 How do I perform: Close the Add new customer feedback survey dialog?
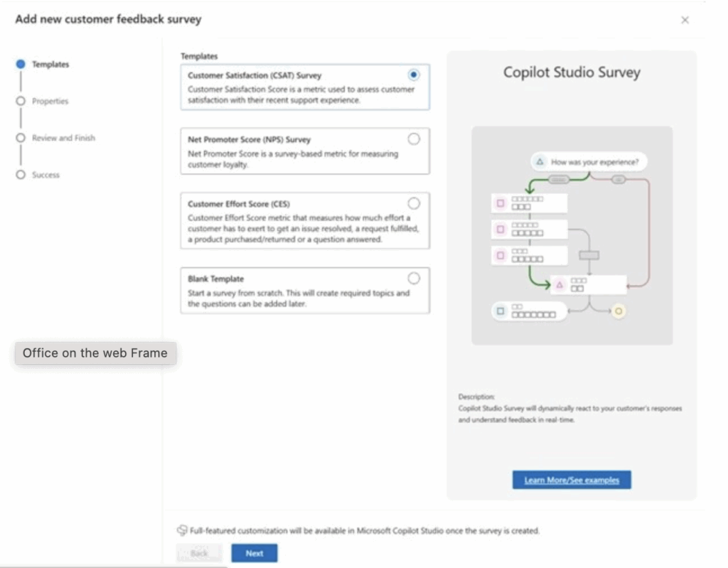[685, 20]
